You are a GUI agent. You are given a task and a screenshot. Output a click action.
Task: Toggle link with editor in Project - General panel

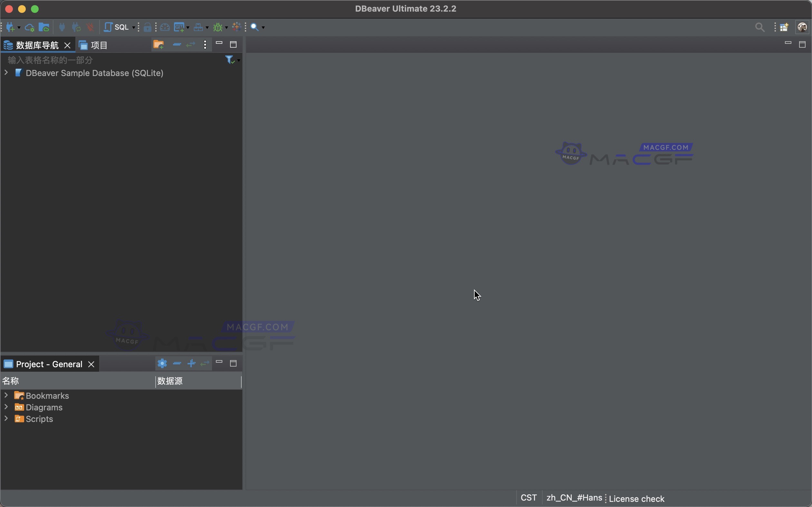click(x=205, y=363)
